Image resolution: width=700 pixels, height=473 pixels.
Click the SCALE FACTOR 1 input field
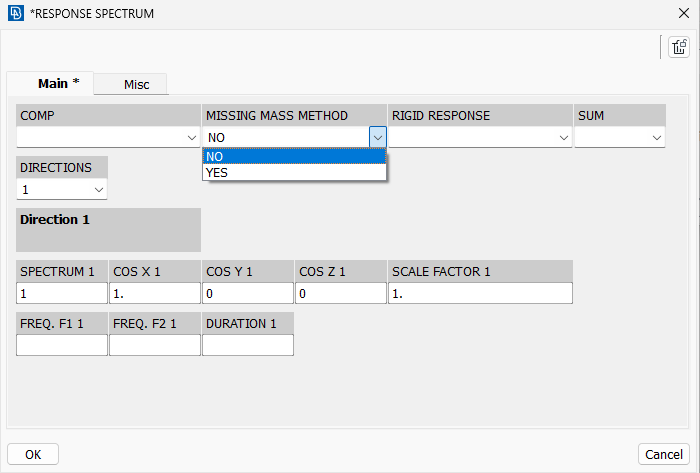(480, 293)
